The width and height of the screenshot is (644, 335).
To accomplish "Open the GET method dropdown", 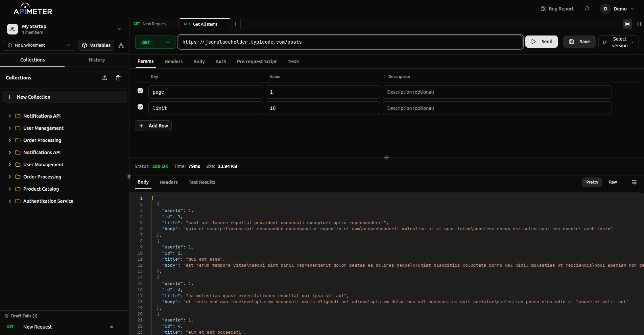I will coord(155,42).
